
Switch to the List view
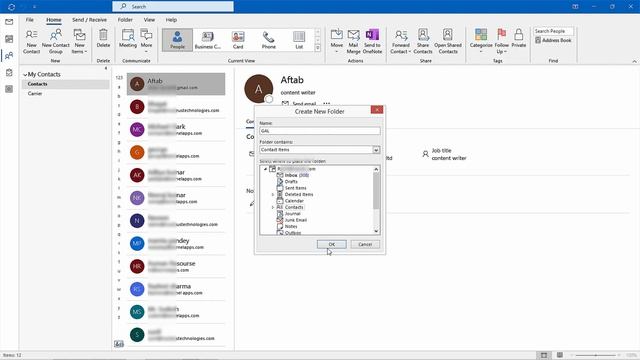tap(299, 40)
